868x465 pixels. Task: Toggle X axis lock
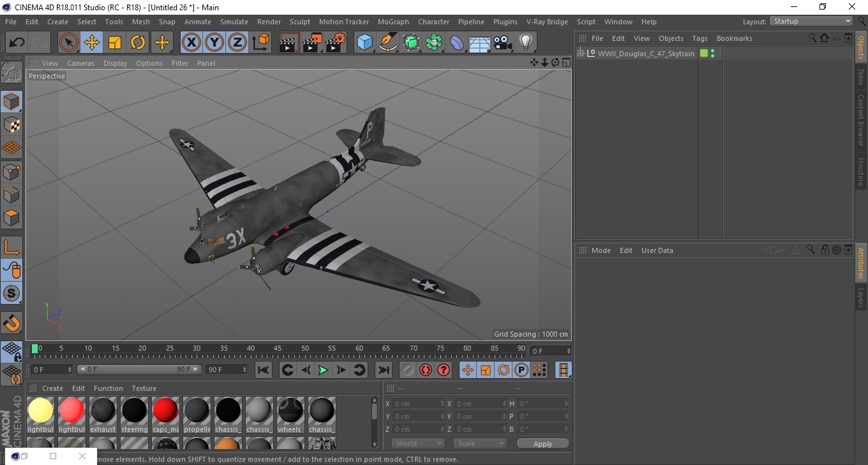pos(191,43)
